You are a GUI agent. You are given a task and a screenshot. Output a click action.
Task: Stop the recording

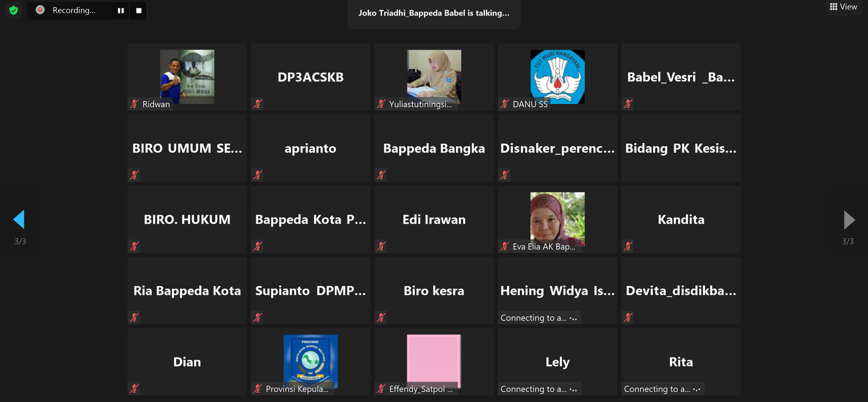(139, 10)
